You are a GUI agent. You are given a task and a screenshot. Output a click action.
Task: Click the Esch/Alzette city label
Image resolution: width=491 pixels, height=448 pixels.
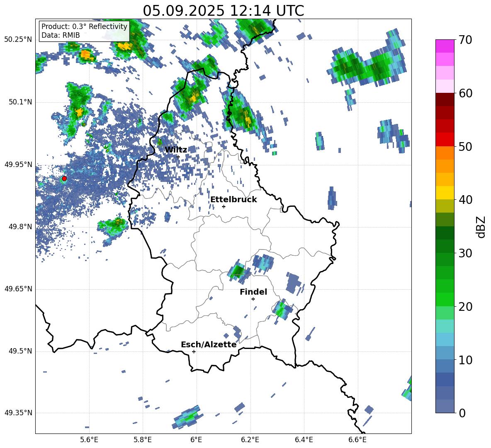(x=209, y=345)
